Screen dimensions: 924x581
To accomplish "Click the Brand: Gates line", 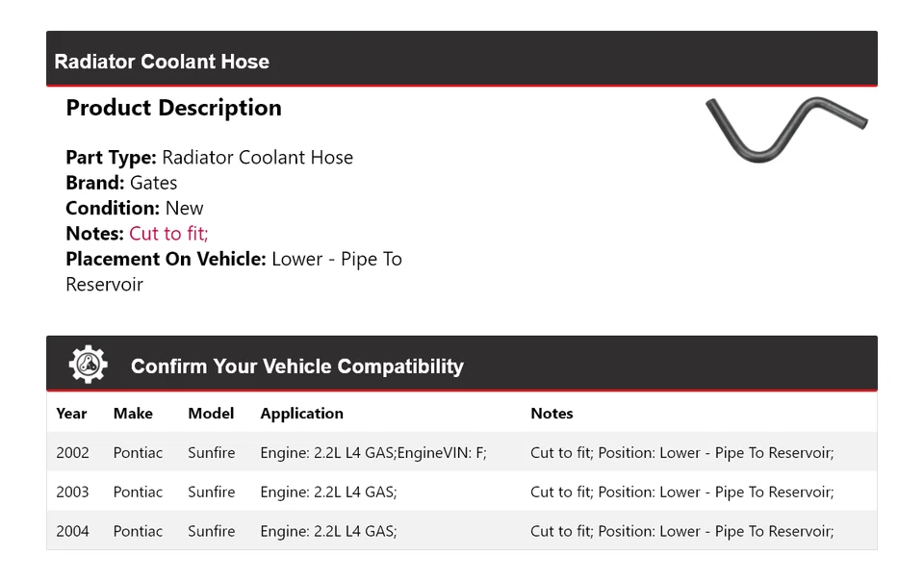I will pyautogui.click(x=121, y=183).
